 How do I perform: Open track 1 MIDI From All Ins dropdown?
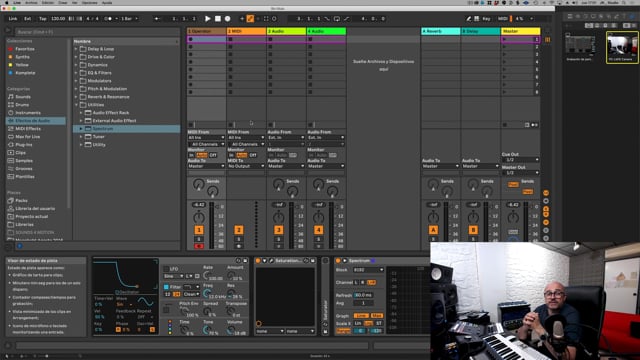pos(207,138)
